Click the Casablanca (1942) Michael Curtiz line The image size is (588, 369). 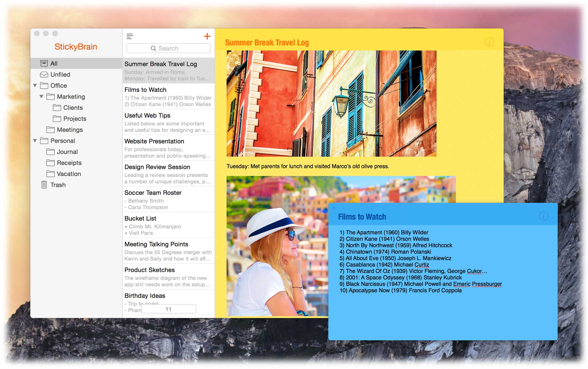tap(384, 265)
